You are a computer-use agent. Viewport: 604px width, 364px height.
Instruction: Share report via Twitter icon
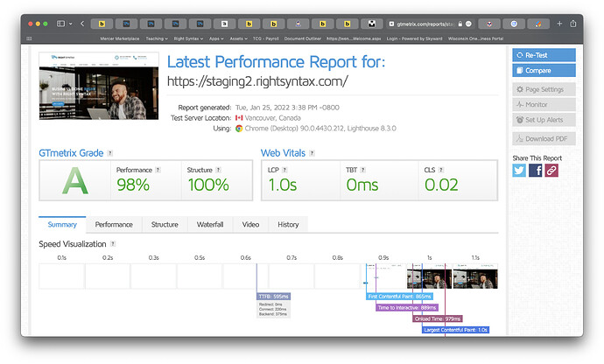(x=519, y=171)
